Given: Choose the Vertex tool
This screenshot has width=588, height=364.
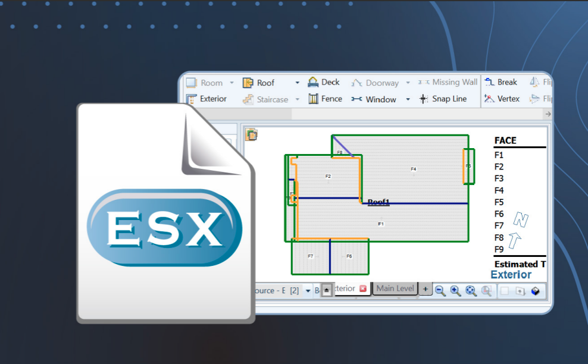Looking at the screenshot, I should pyautogui.click(x=502, y=99).
